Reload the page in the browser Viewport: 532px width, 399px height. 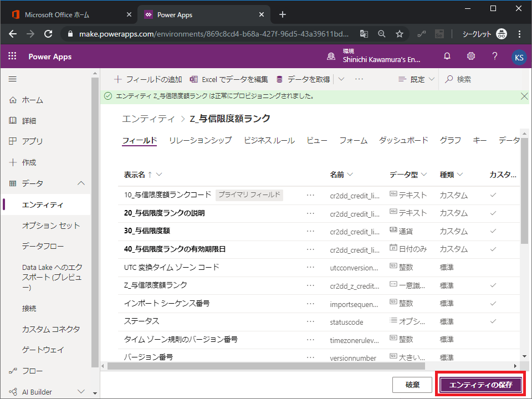[x=48, y=34]
